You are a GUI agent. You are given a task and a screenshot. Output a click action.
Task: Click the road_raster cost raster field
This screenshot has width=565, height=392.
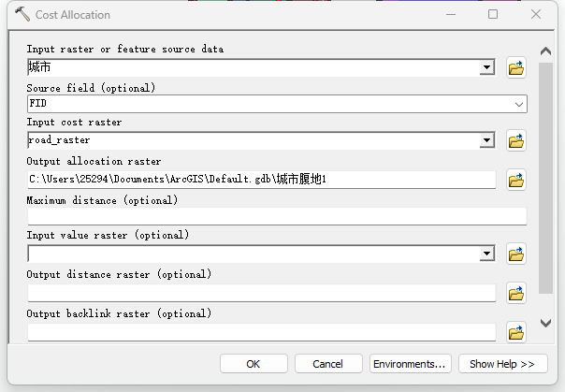click(254, 140)
